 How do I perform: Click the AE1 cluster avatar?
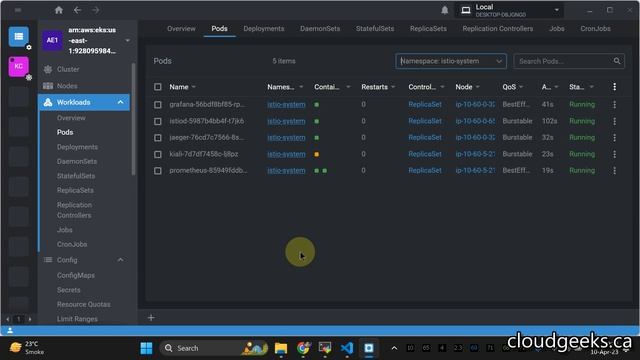52,40
